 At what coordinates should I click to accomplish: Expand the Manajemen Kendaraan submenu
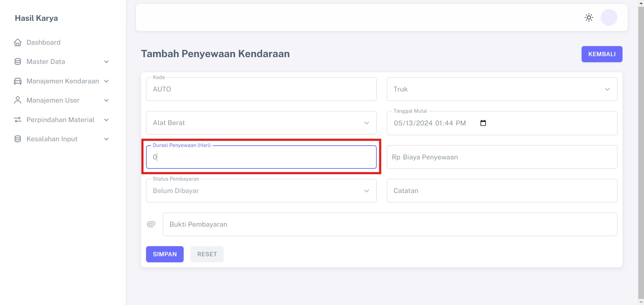106,81
